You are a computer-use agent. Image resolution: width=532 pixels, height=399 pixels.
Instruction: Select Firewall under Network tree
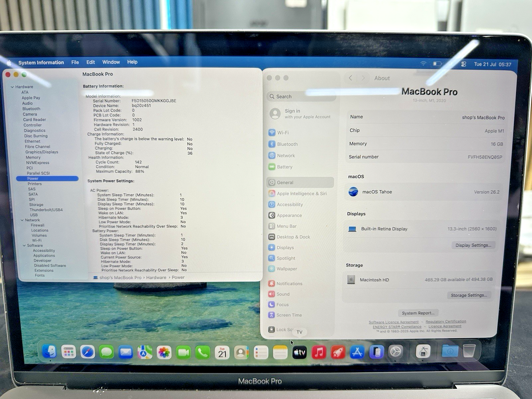38,225
